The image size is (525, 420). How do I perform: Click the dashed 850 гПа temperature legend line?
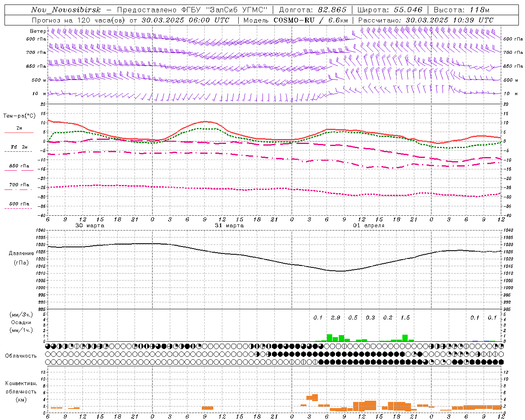tap(19, 170)
